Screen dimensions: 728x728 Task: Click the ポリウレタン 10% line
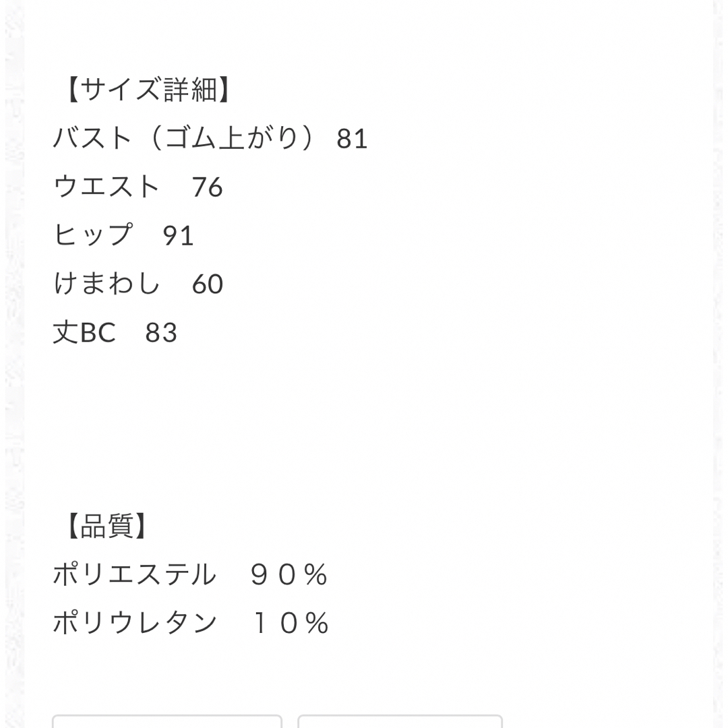pyautogui.click(x=191, y=623)
